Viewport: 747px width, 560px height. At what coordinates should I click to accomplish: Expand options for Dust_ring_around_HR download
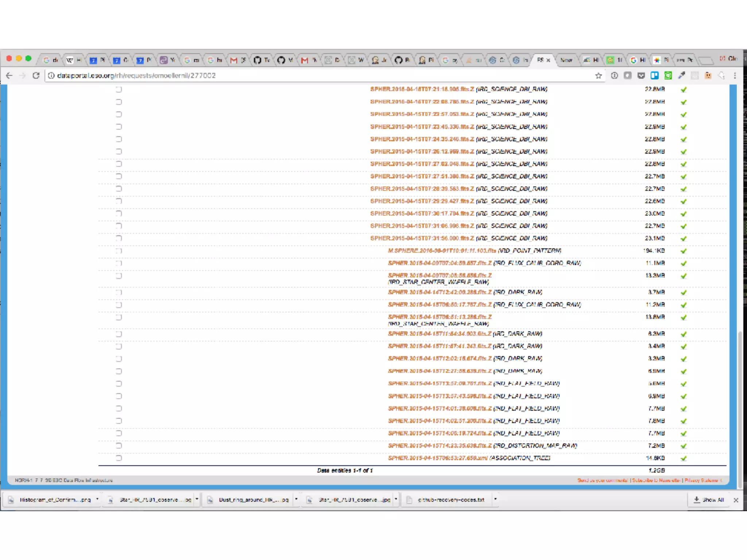point(296,499)
